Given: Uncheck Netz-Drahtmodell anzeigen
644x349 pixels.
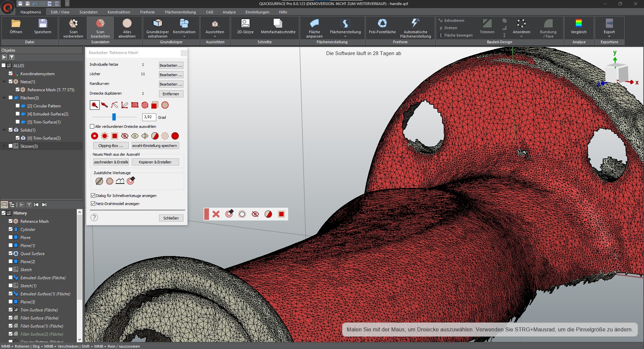Looking at the screenshot, I should tap(93, 204).
